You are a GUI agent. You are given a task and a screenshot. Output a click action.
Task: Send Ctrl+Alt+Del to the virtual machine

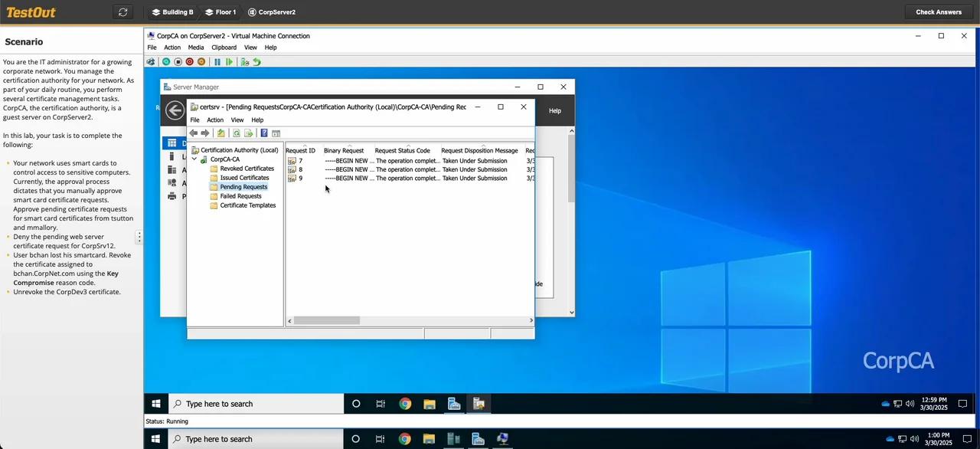coord(151,61)
